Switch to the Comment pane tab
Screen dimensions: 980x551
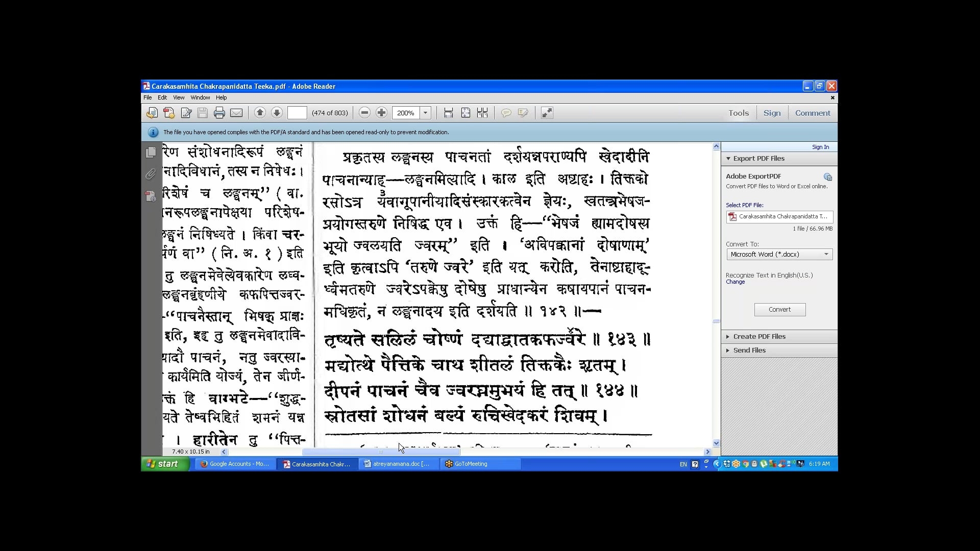point(813,113)
